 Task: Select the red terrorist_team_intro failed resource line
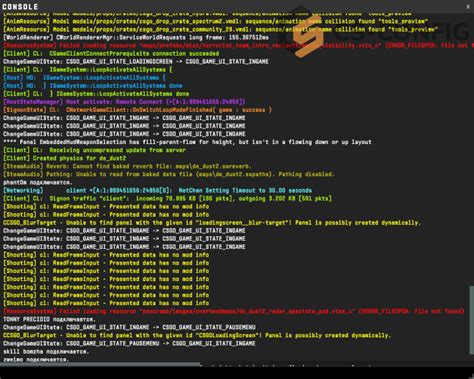(238, 45)
